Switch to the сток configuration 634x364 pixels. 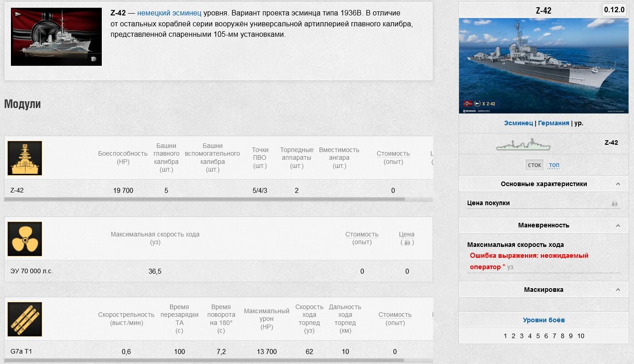click(534, 165)
